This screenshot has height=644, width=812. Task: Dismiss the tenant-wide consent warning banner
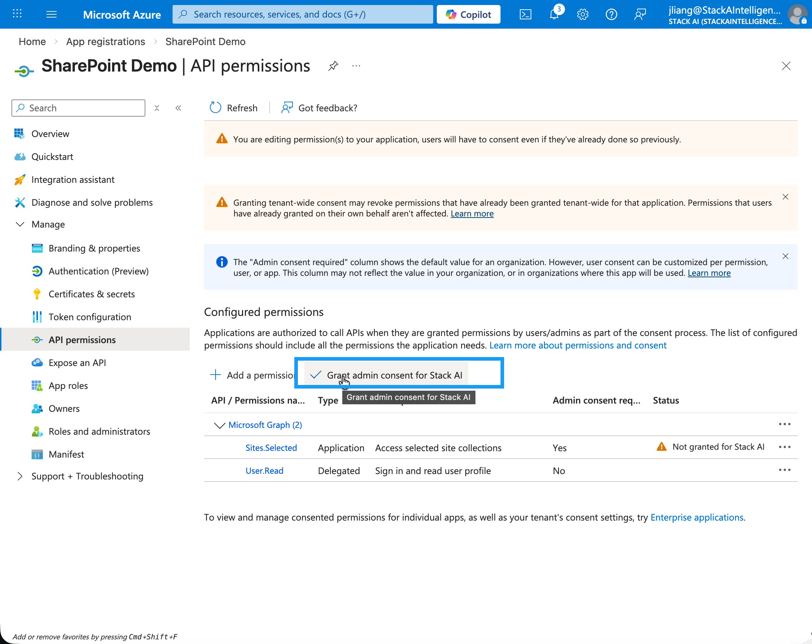tap(785, 197)
